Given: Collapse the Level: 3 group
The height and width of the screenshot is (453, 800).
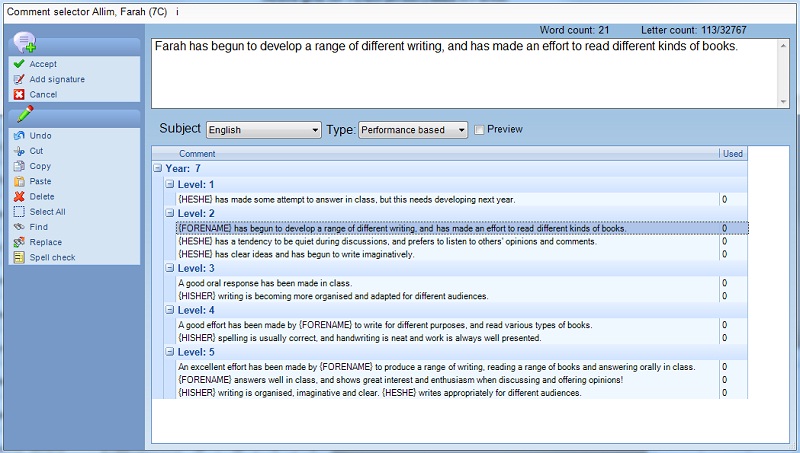Looking at the screenshot, I should pos(170,268).
